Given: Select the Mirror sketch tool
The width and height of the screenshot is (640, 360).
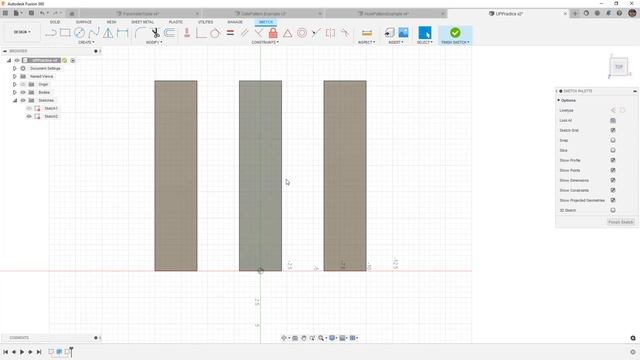Looking at the screenshot, I should (x=108, y=33).
